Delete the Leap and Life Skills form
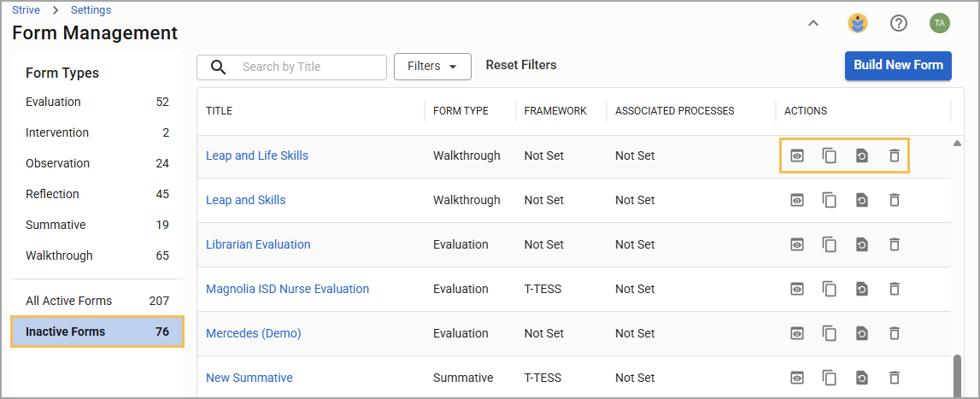The width and height of the screenshot is (980, 399). [895, 155]
